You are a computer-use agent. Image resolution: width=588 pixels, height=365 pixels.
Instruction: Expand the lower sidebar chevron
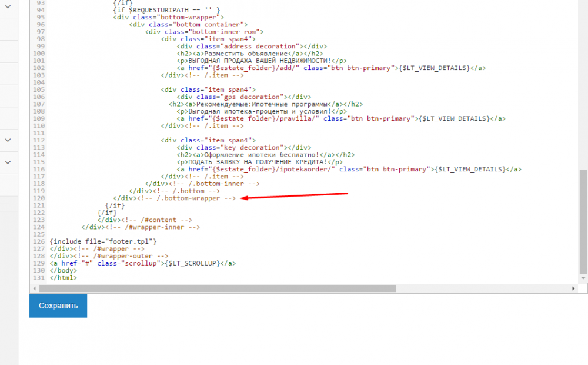(8, 162)
